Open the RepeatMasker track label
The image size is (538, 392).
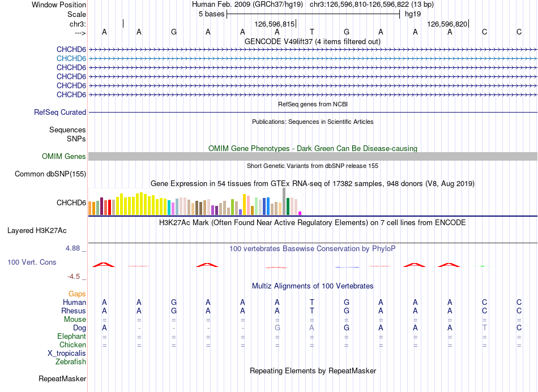(62, 379)
